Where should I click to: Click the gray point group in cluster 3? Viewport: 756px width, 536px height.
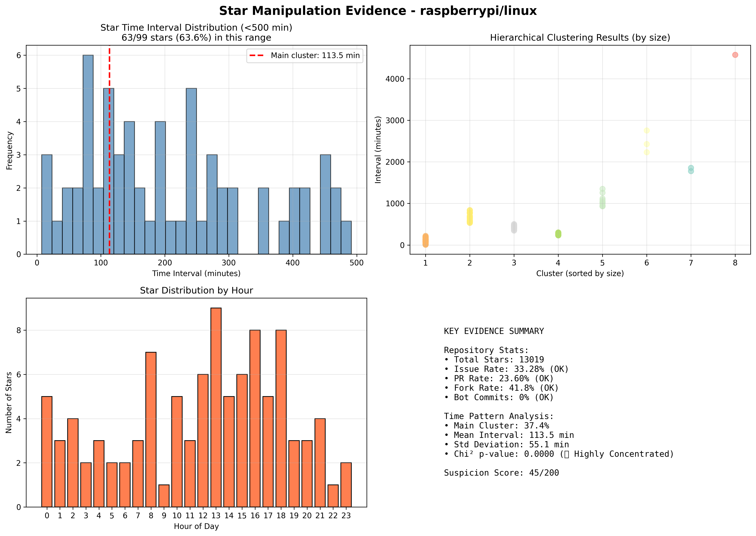pyautogui.click(x=514, y=227)
